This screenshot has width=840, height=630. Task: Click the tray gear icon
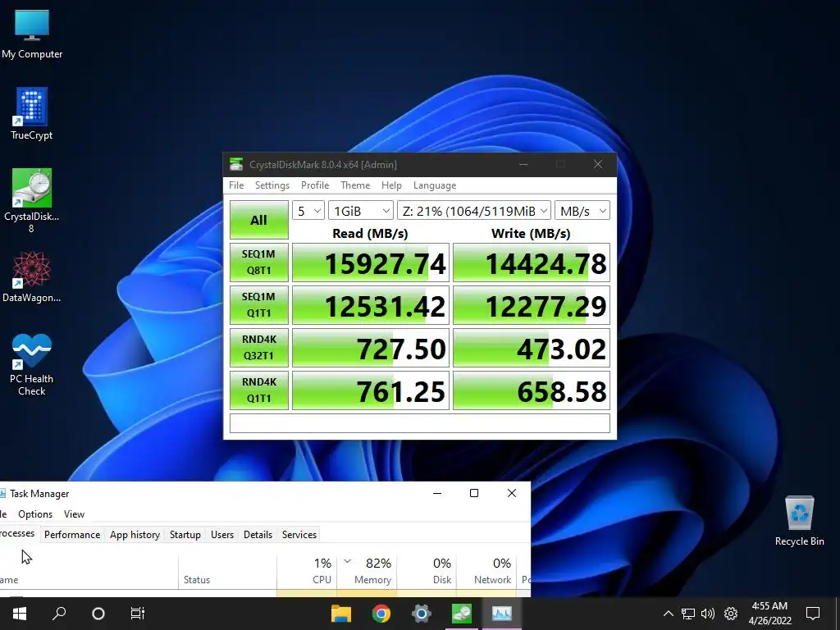tap(731, 614)
